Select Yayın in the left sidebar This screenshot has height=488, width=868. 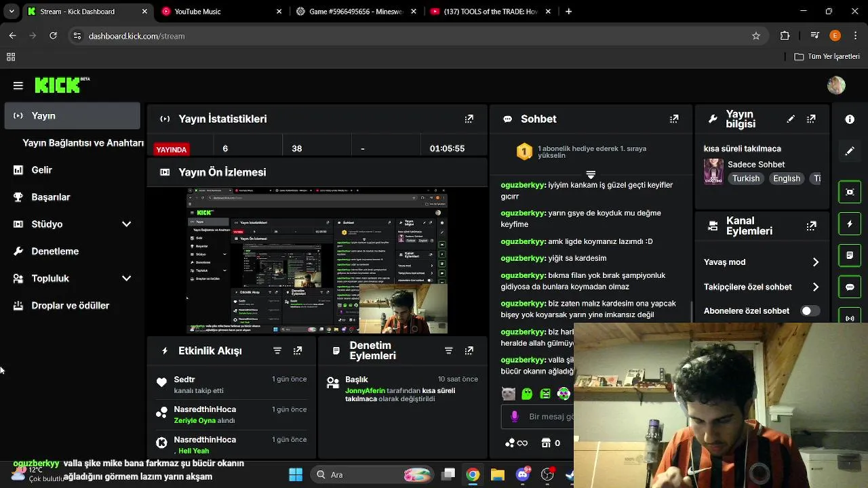coord(72,116)
